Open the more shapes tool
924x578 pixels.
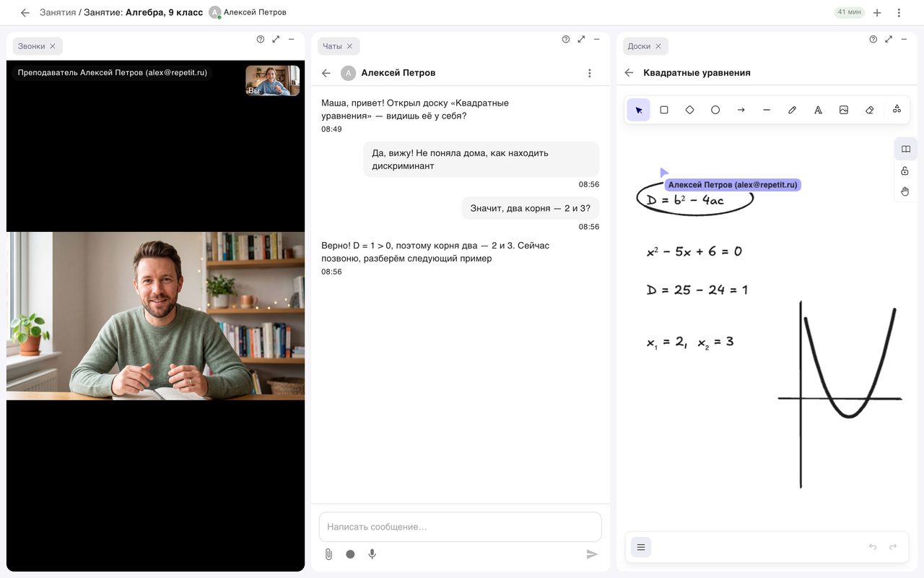tap(897, 109)
